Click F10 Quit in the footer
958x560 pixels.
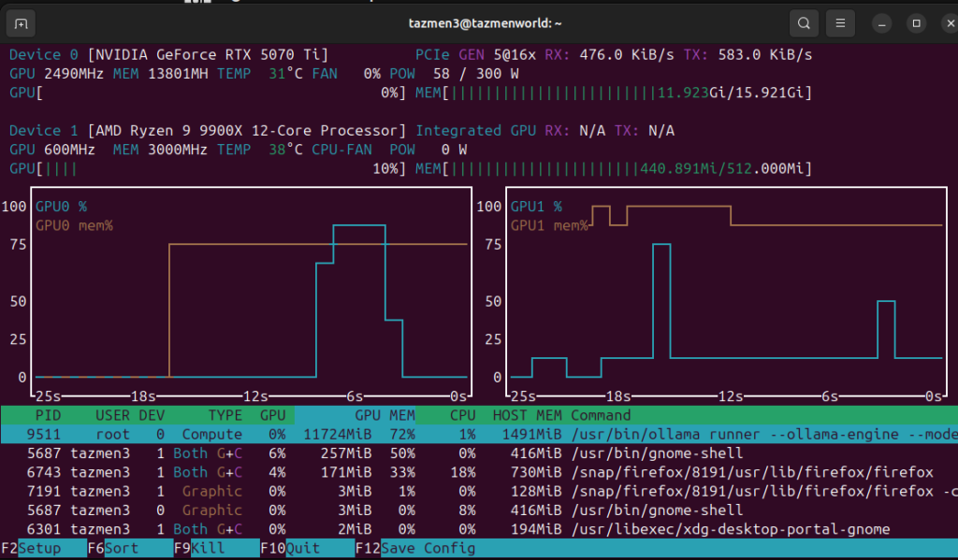(301, 549)
